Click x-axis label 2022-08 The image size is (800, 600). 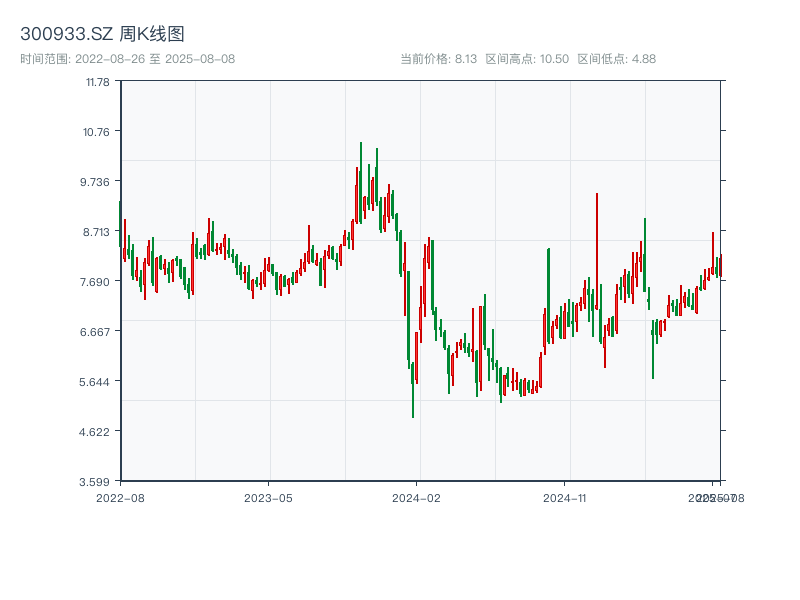[120, 498]
